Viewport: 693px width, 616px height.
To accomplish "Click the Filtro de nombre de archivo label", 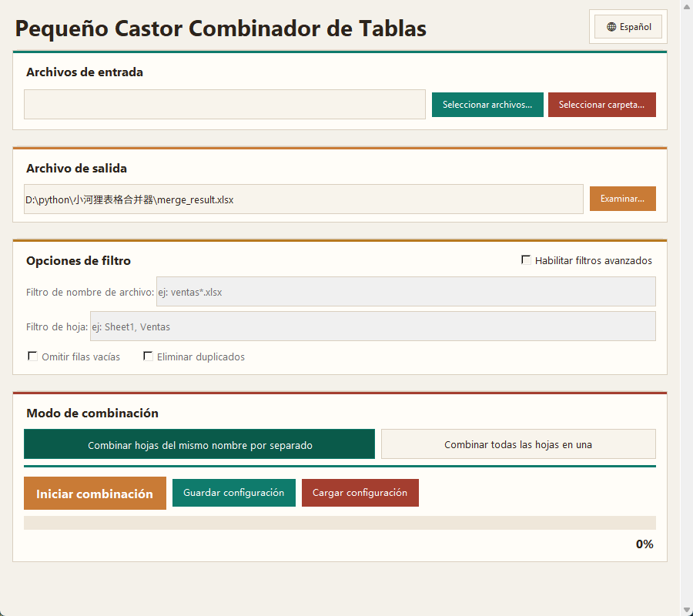I will (x=90, y=292).
